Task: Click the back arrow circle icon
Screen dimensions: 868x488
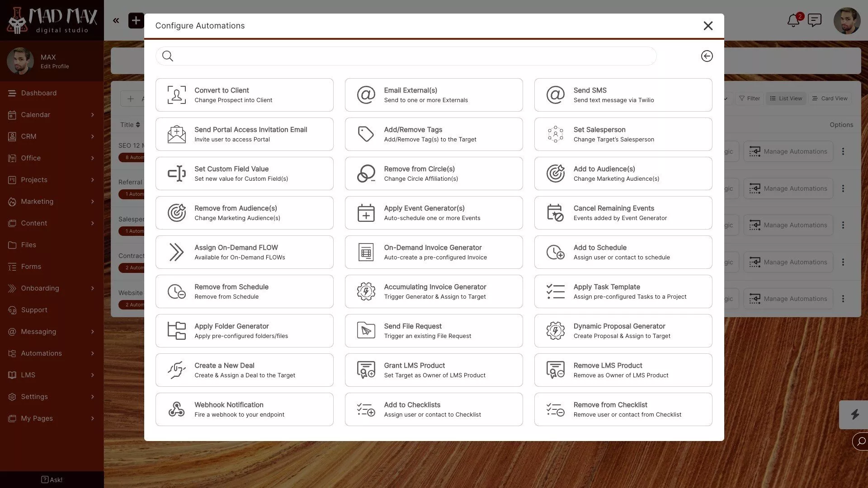Action: (x=707, y=56)
